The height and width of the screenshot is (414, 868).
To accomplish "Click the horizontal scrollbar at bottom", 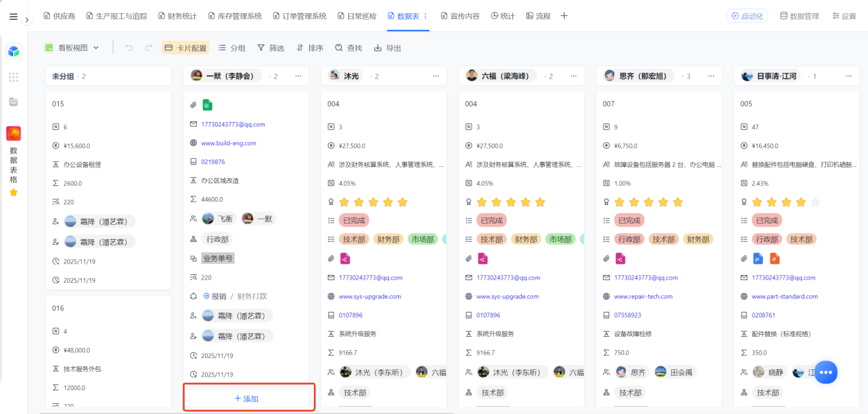I will (247, 413).
